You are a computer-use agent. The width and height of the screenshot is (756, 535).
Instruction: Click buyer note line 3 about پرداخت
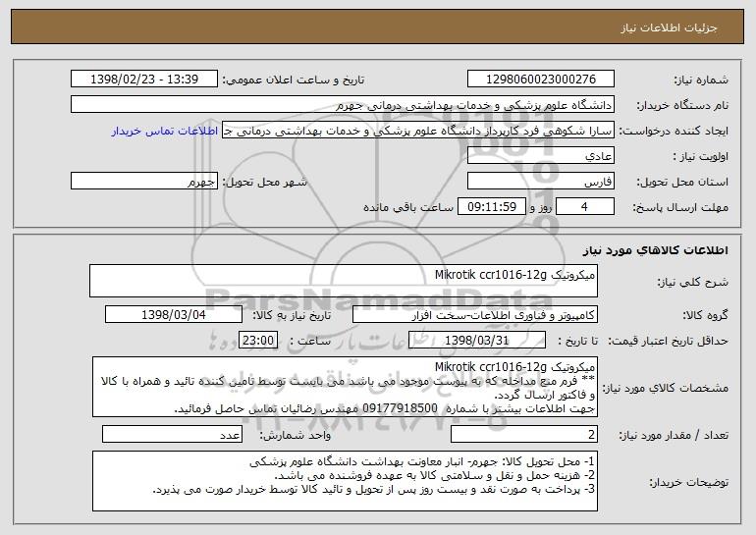[374, 489]
